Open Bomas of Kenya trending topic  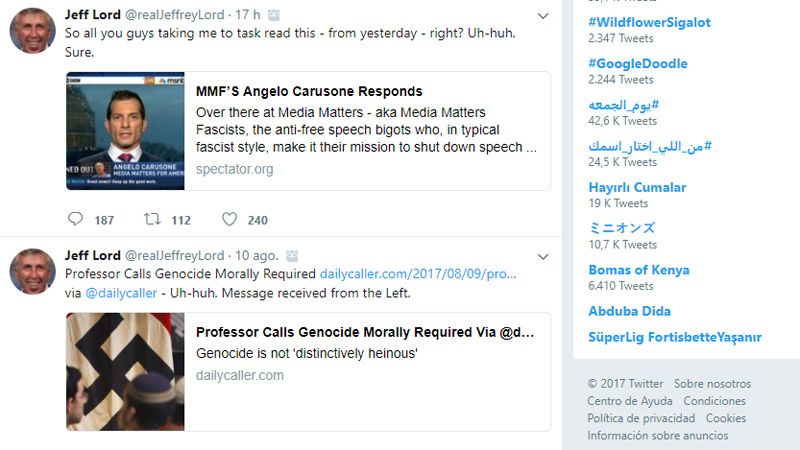[638, 270]
